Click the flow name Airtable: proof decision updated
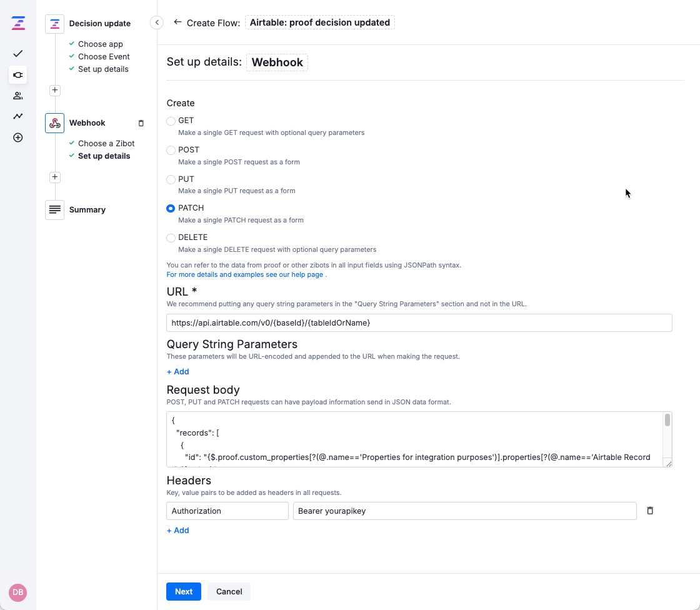This screenshot has height=610, width=700. pyautogui.click(x=319, y=22)
